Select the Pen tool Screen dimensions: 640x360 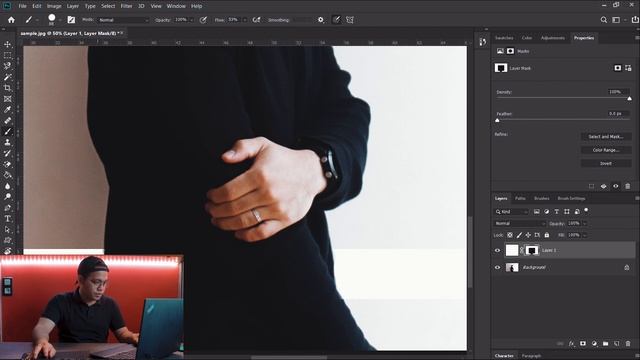[7, 208]
